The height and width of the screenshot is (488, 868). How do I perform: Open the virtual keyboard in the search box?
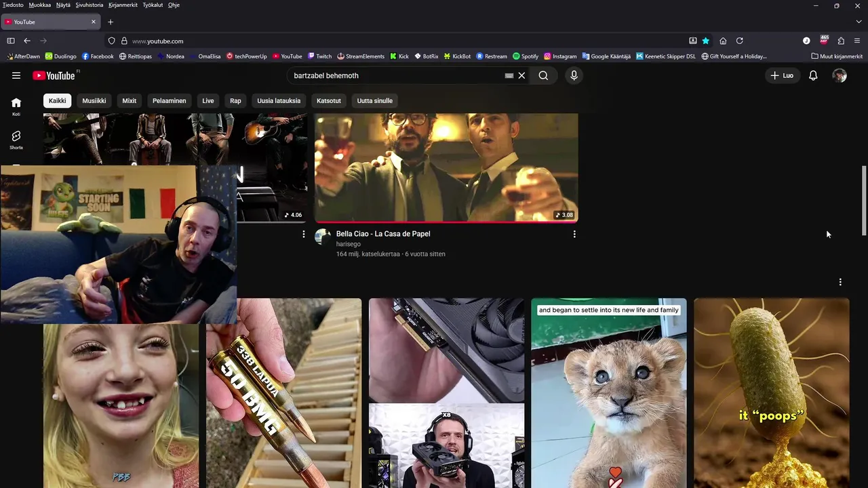tap(509, 76)
